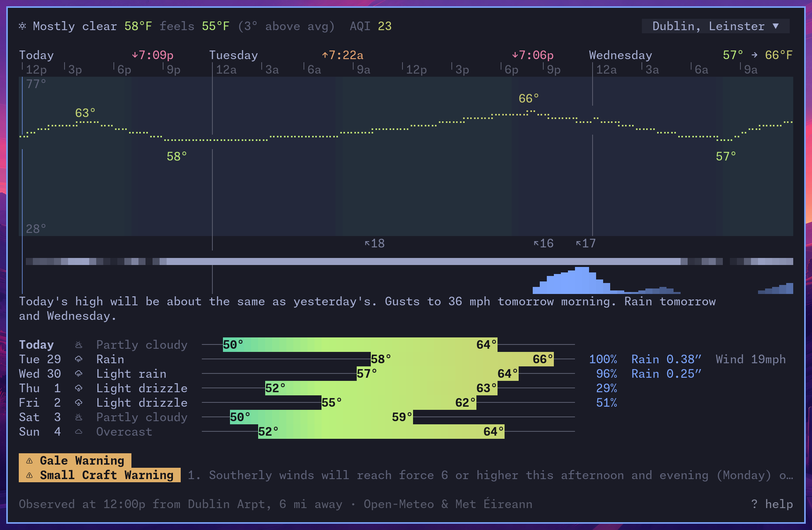Click the cloud cover strip below chart
This screenshot has width=812, height=530.
410,261
